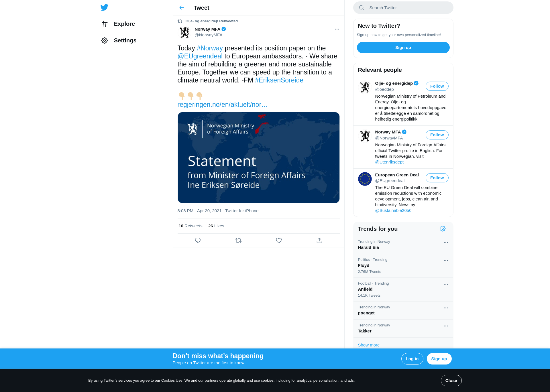
Task: Open the Explore page
Action: [x=118, y=24]
